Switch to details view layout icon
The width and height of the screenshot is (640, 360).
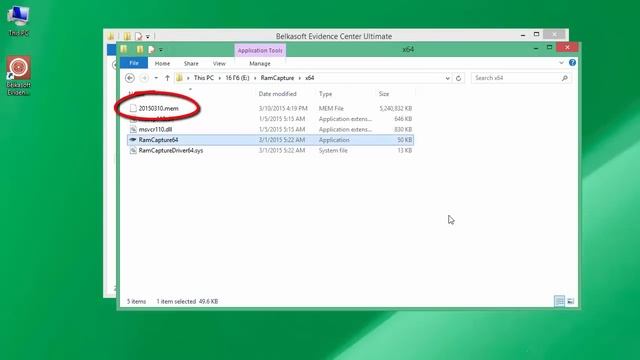click(560, 301)
